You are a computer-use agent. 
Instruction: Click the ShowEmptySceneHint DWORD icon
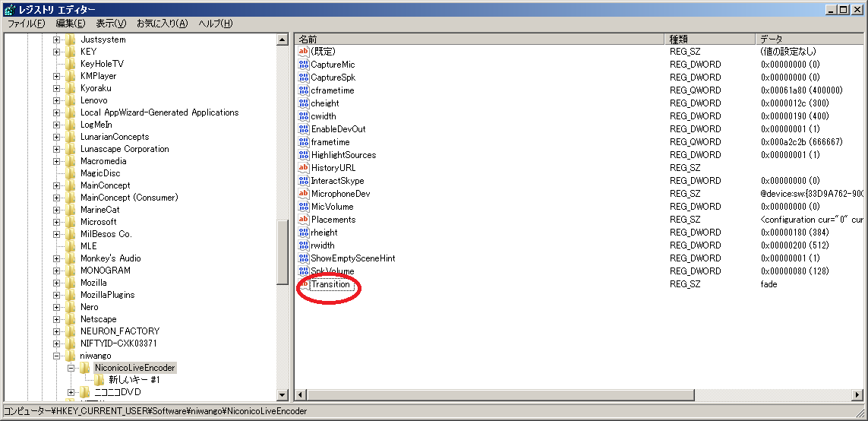tap(303, 258)
